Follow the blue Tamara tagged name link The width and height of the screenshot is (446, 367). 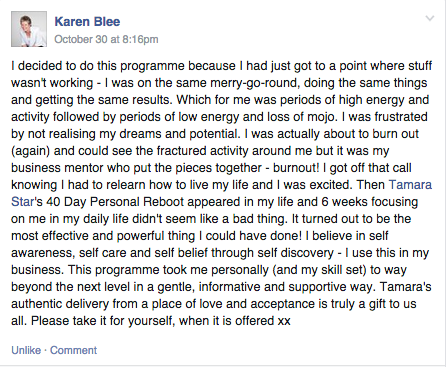(x=410, y=184)
